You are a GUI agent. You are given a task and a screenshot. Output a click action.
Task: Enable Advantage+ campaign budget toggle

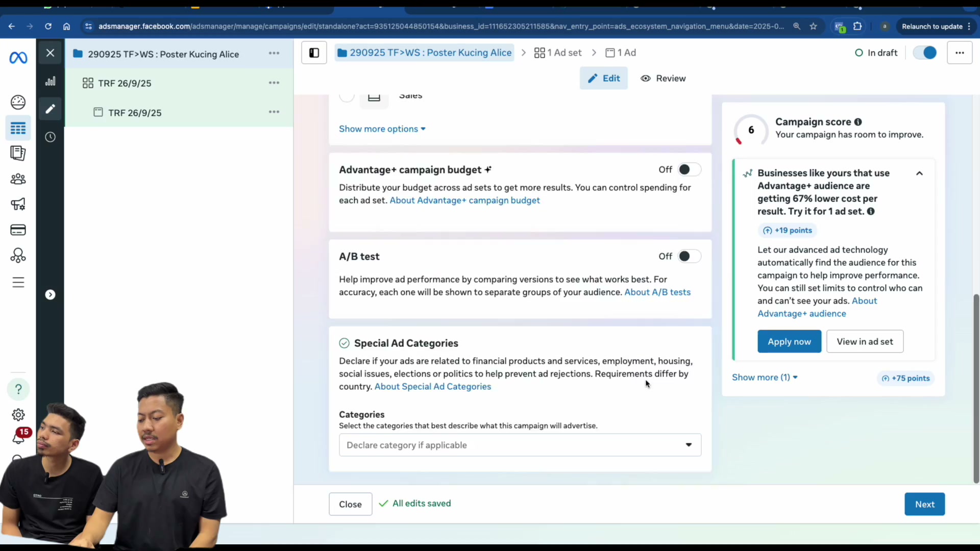pos(689,170)
